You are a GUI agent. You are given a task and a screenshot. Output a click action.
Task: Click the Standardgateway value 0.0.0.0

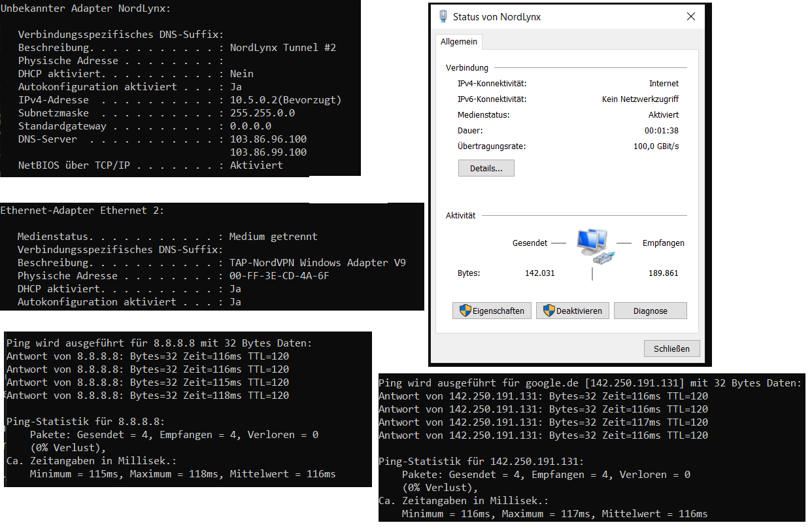click(x=250, y=126)
